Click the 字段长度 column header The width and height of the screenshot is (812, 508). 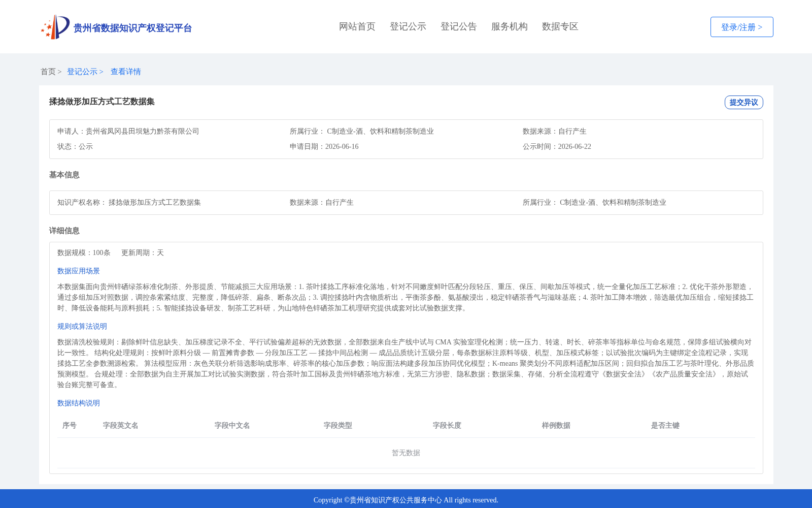[447, 425]
